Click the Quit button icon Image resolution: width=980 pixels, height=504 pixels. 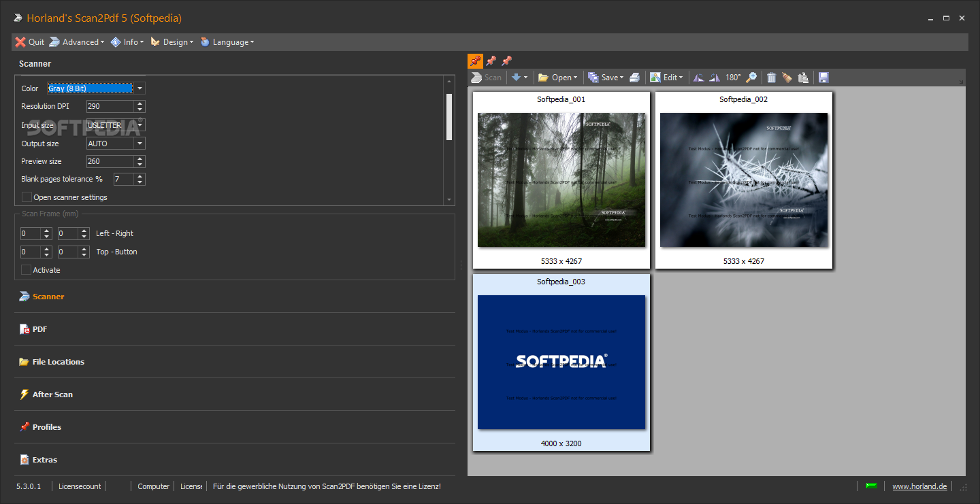click(x=20, y=42)
